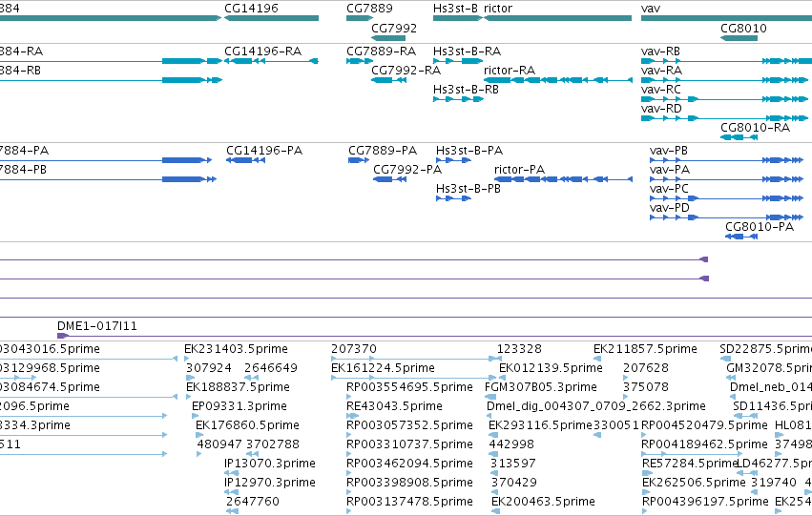Open the Dmel_dig_004307_0709_2662.3prime label
The image size is (812, 516).
(x=596, y=406)
